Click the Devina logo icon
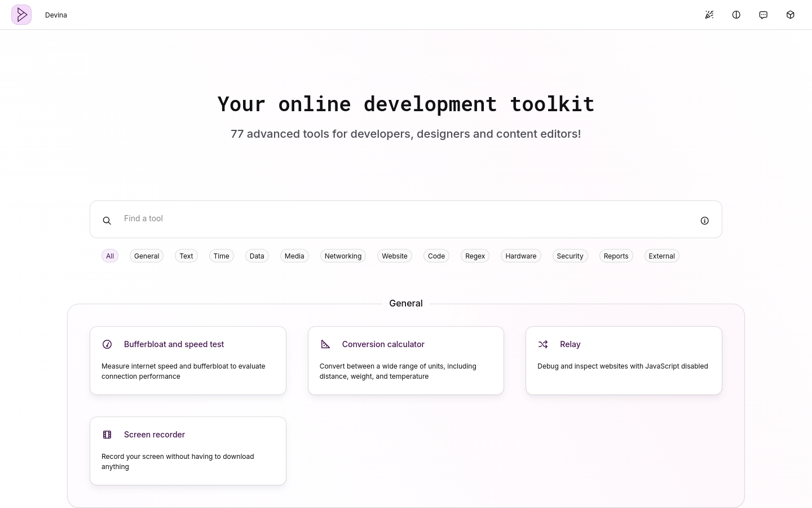The image size is (812, 508). coord(21,15)
